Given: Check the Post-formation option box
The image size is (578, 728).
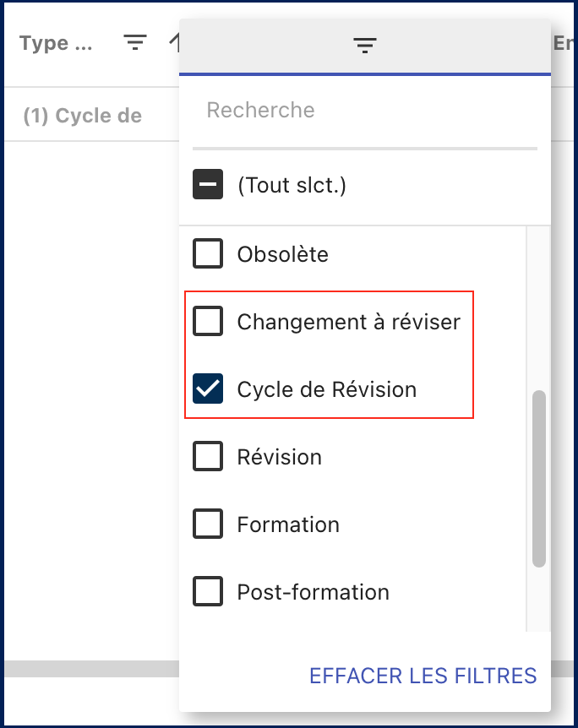Looking at the screenshot, I should [x=208, y=592].
